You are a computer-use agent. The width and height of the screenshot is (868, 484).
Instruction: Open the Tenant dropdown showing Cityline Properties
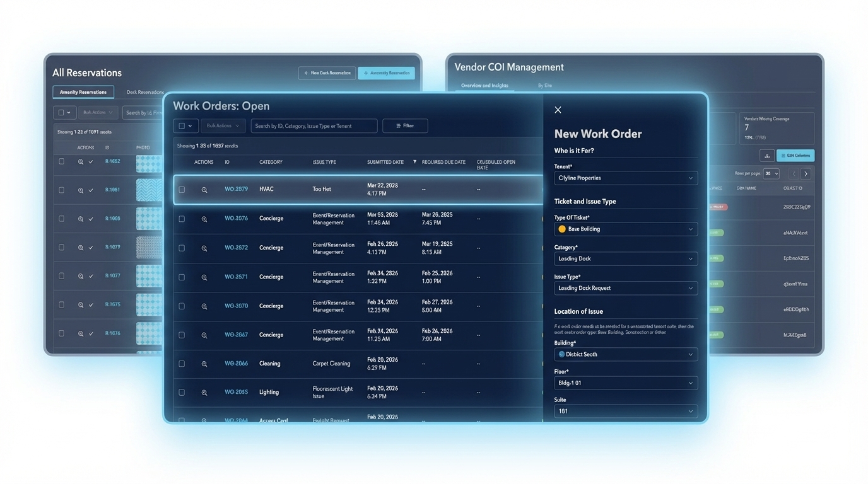[x=625, y=178]
